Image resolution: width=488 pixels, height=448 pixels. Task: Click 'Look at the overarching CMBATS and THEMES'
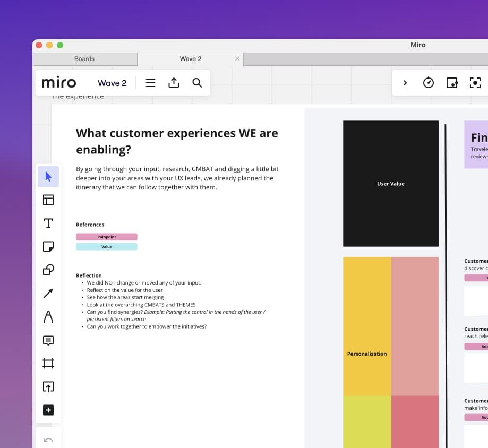[141, 305]
